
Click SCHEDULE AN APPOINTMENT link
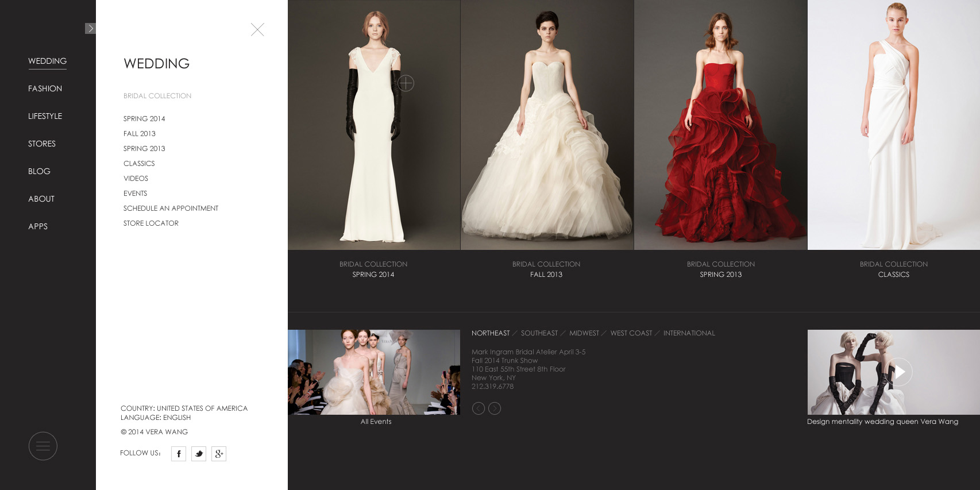[171, 209]
